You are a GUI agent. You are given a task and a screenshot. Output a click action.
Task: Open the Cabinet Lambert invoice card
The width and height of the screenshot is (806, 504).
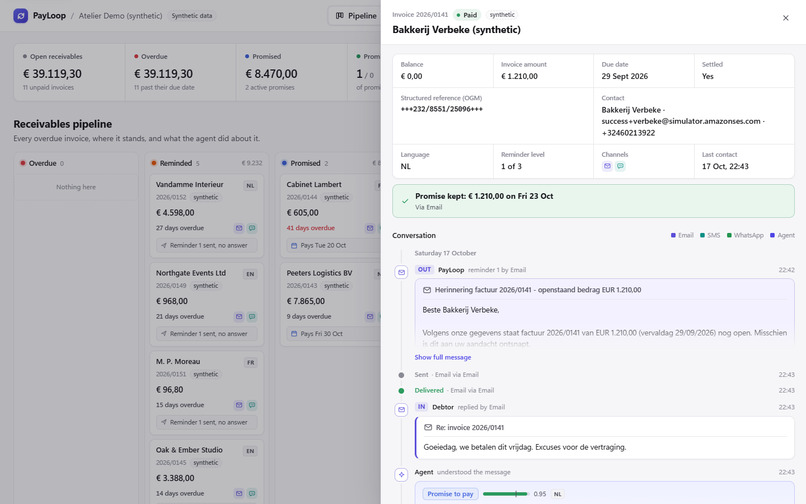click(x=331, y=216)
